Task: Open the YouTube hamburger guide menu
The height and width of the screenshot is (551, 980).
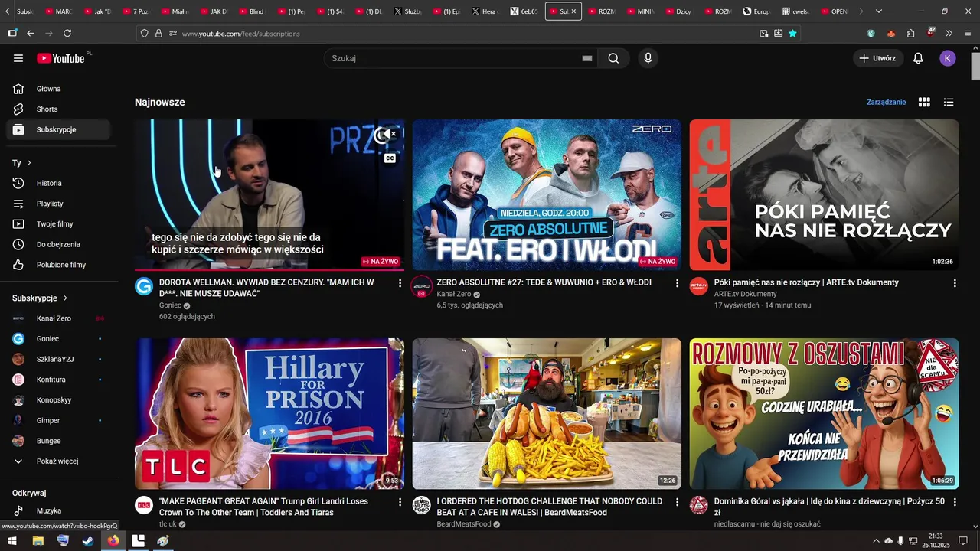Action: coord(18,58)
